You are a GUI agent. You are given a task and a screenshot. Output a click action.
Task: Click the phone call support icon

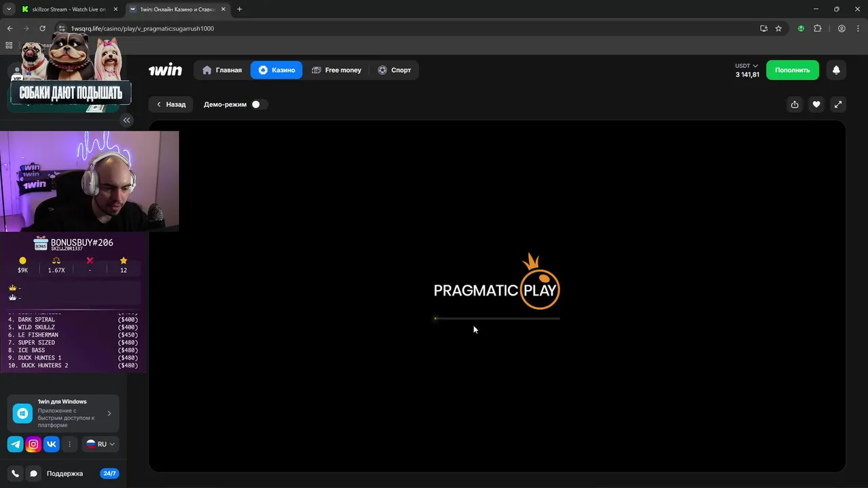tap(16, 474)
